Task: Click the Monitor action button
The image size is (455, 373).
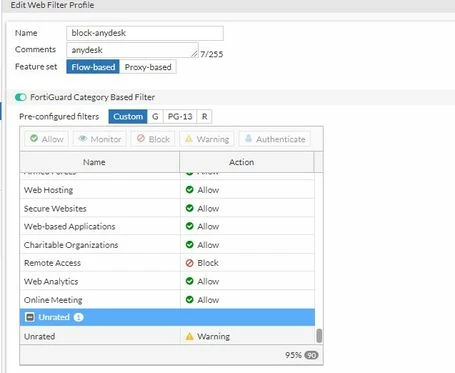Action: click(x=100, y=139)
